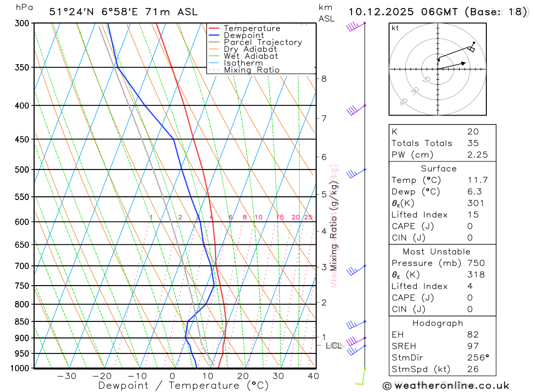
Task: Click the '-30' temperature axis label
Action: coord(67,376)
